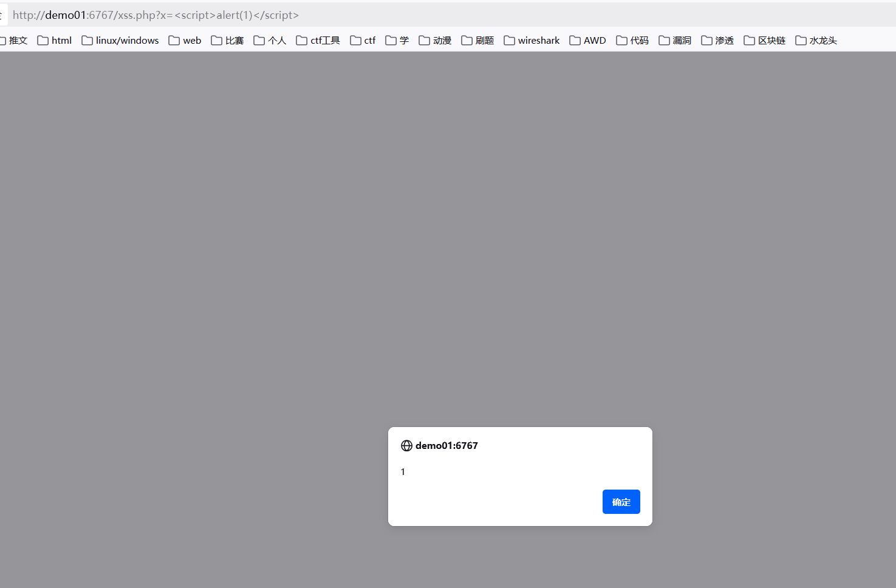Open the html bookmark folder
Image resolution: width=896 pixels, height=588 pixels.
point(55,41)
